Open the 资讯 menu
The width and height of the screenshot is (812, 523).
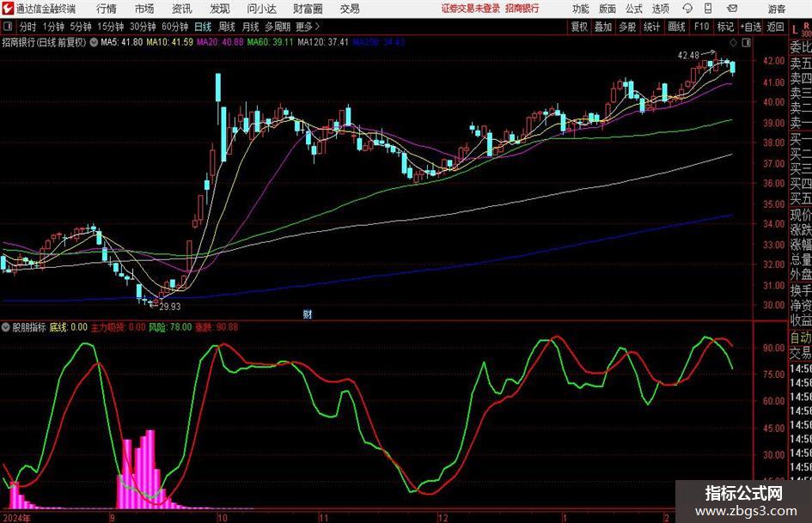click(x=182, y=9)
